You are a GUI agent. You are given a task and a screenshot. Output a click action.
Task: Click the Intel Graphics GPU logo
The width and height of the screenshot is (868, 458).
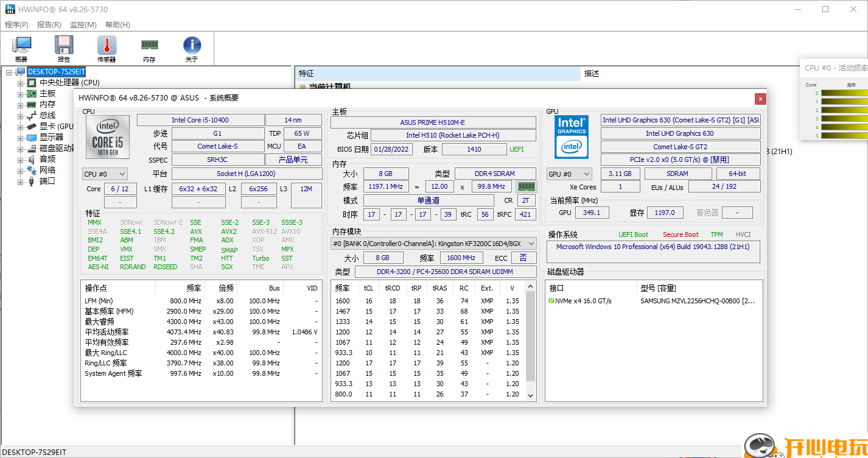pos(572,137)
